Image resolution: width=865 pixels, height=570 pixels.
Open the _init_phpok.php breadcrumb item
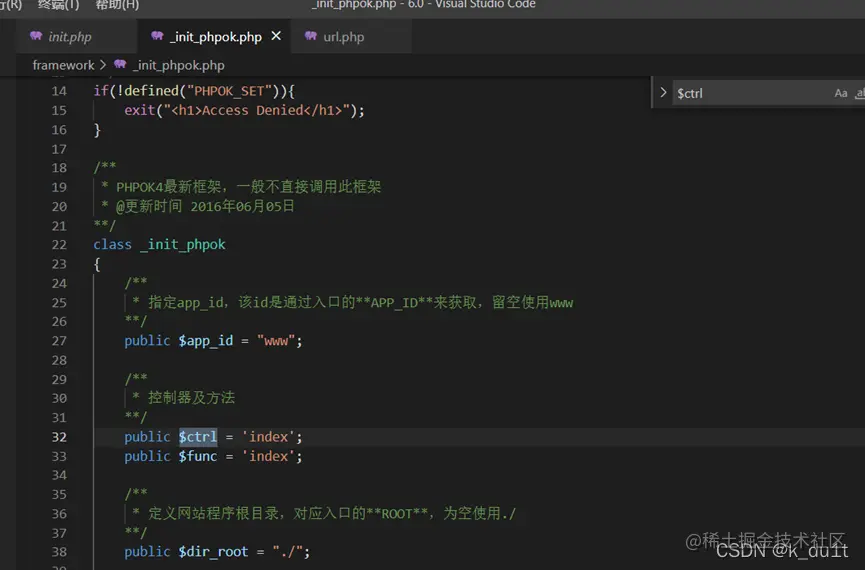tap(179, 65)
